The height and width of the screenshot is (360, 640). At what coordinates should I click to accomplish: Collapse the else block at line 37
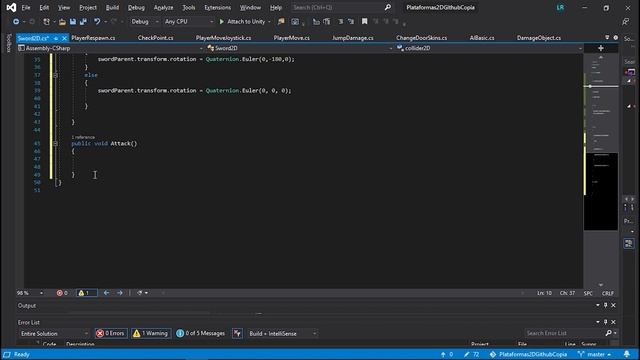pyautogui.click(x=55, y=75)
